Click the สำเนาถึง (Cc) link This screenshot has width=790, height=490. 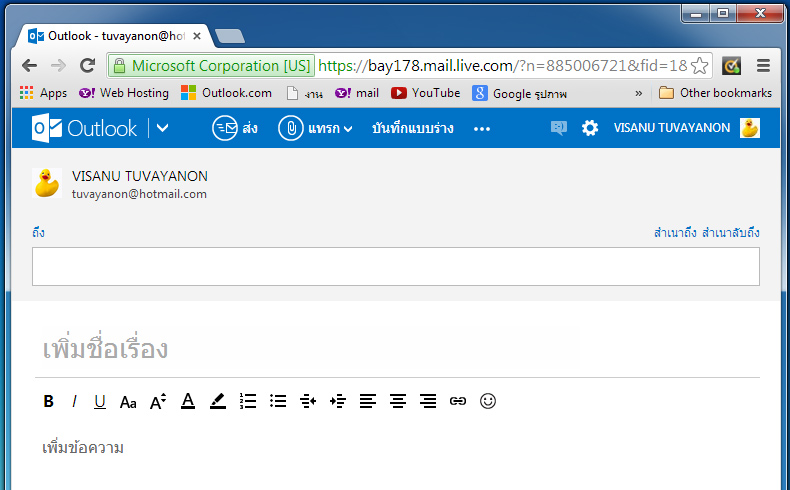point(675,233)
